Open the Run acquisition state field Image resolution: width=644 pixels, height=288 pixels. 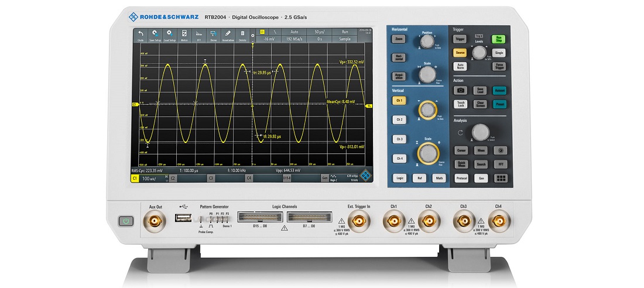pyautogui.click(x=345, y=32)
